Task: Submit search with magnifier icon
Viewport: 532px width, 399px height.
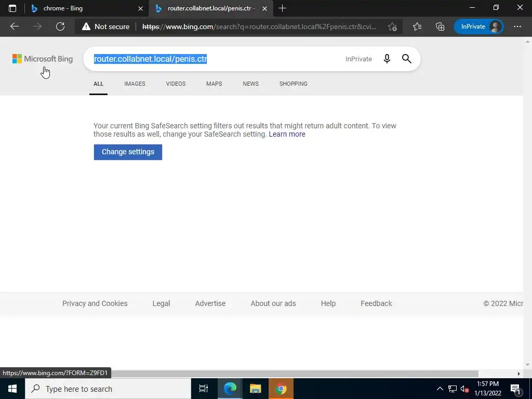Action: 406,59
